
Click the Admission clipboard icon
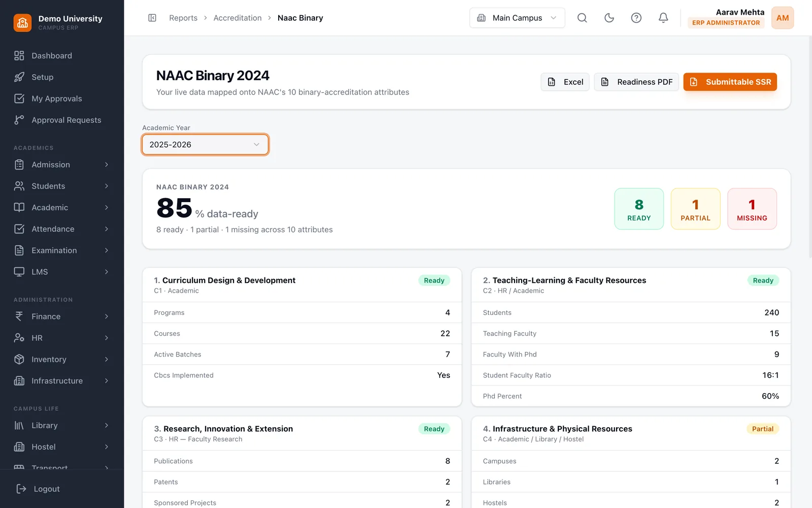pos(19,165)
